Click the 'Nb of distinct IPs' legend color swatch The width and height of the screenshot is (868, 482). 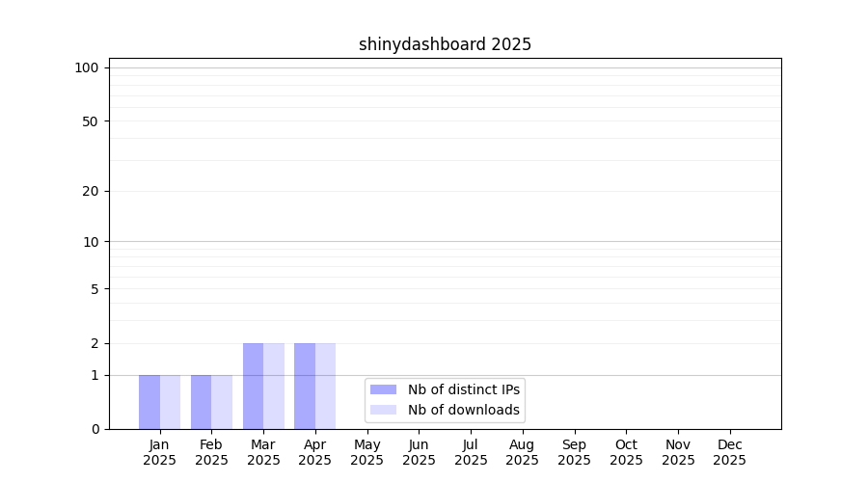tap(383, 389)
